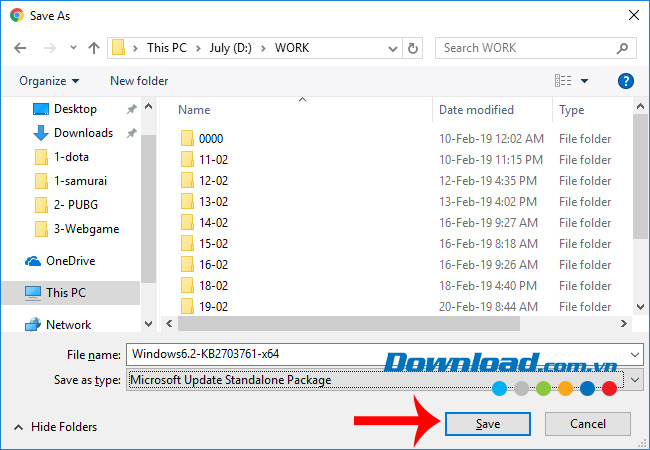Open OneDrive in the navigation pane
Screen dimensions: 650x450
coord(70,261)
